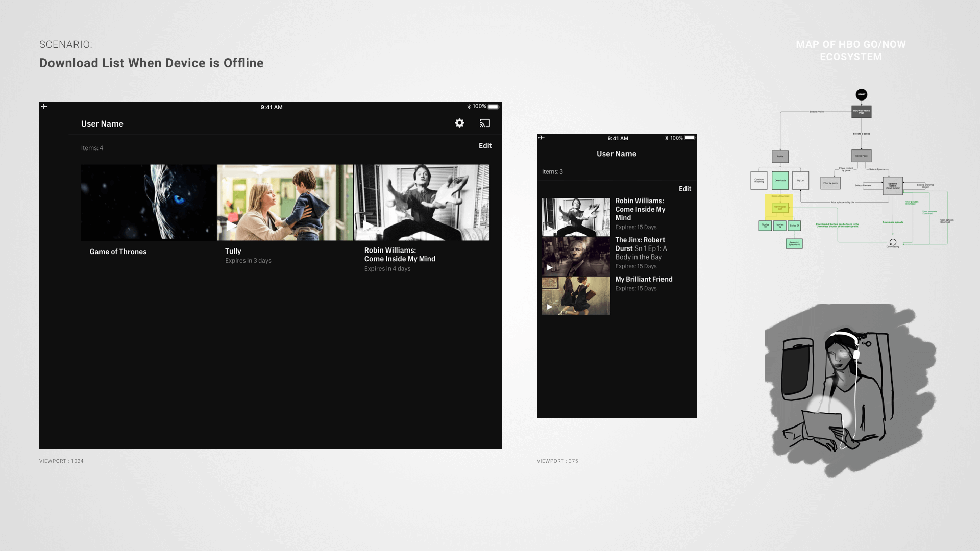Click the circular Downloading icon in the flow map
This screenshot has width=980, height=551.
893,242
